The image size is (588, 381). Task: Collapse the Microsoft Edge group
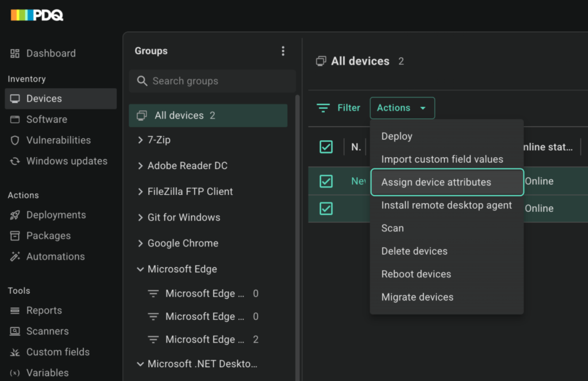pos(140,270)
